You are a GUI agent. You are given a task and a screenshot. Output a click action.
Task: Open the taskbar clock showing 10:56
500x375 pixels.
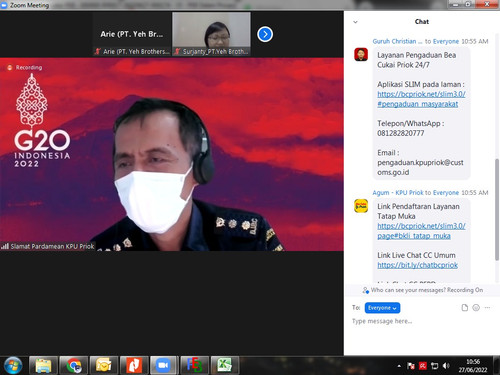point(473,366)
